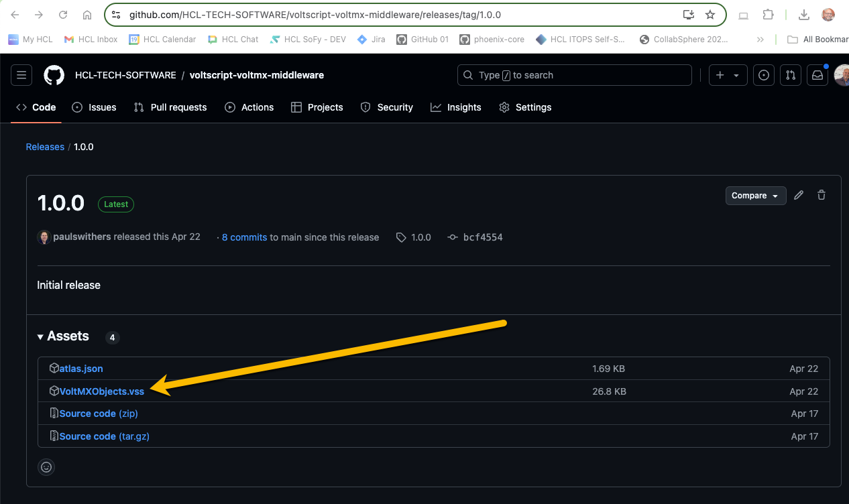Click the paulswithers author avatar
The image size is (849, 504).
coord(44,237)
